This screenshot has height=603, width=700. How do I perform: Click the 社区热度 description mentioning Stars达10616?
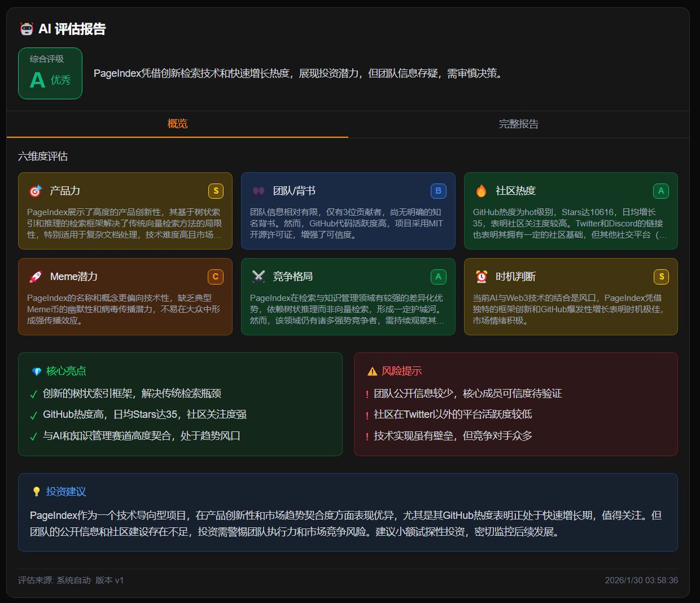tap(570, 223)
